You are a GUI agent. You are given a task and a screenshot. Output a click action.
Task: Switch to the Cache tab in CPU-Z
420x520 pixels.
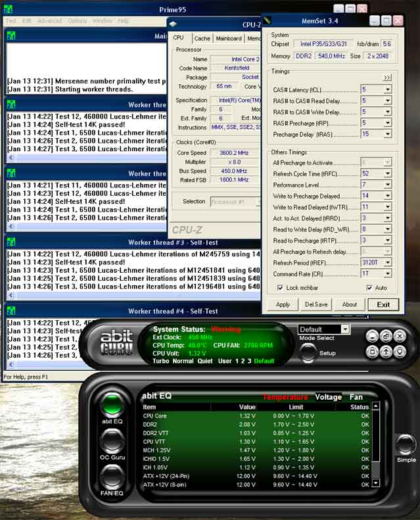[202, 39]
